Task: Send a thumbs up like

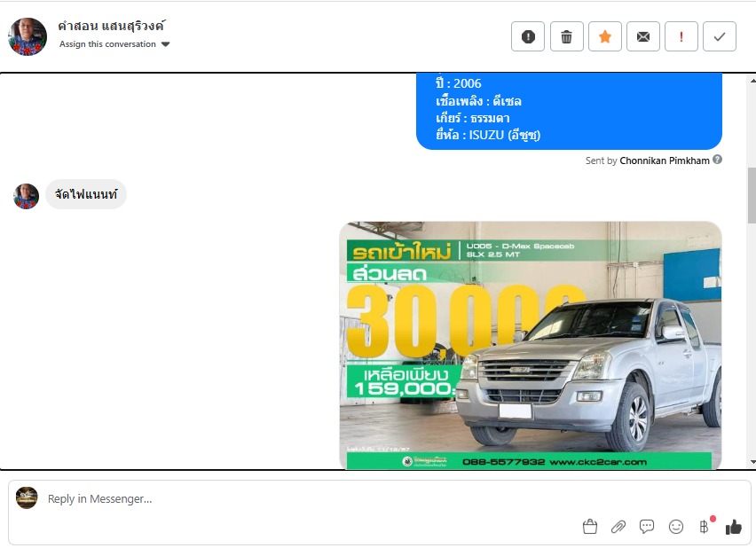Action: click(x=733, y=527)
